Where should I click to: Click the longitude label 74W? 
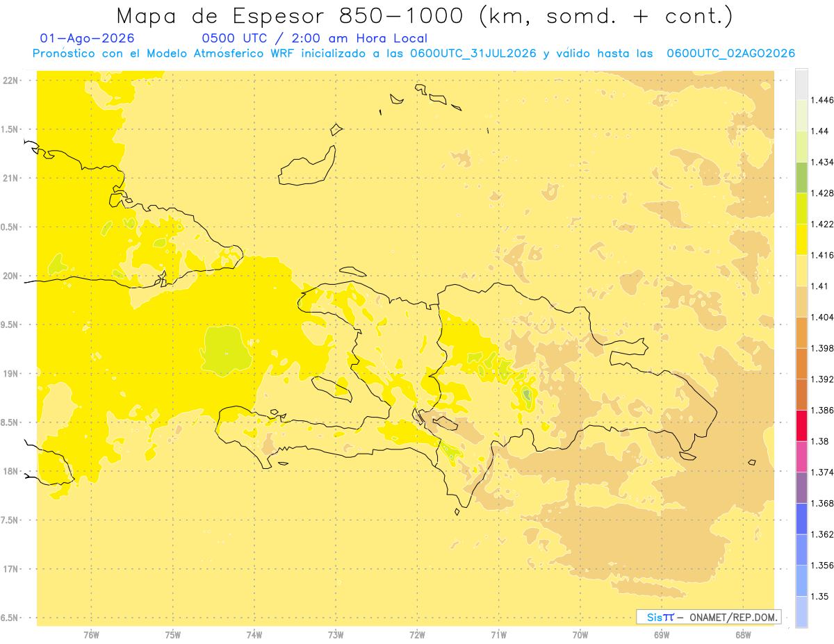point(254,635)
